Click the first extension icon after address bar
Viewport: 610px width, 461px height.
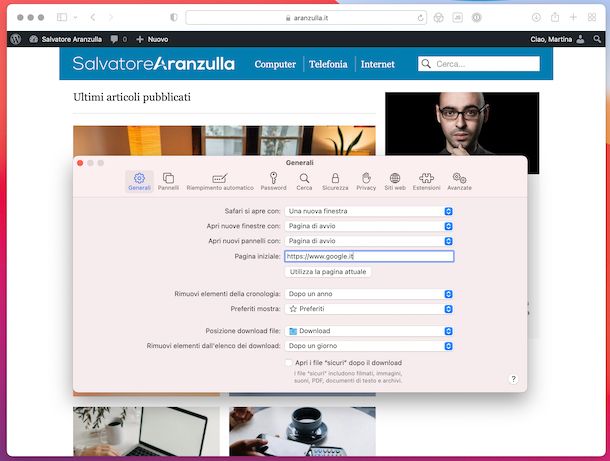coord(438,18)
